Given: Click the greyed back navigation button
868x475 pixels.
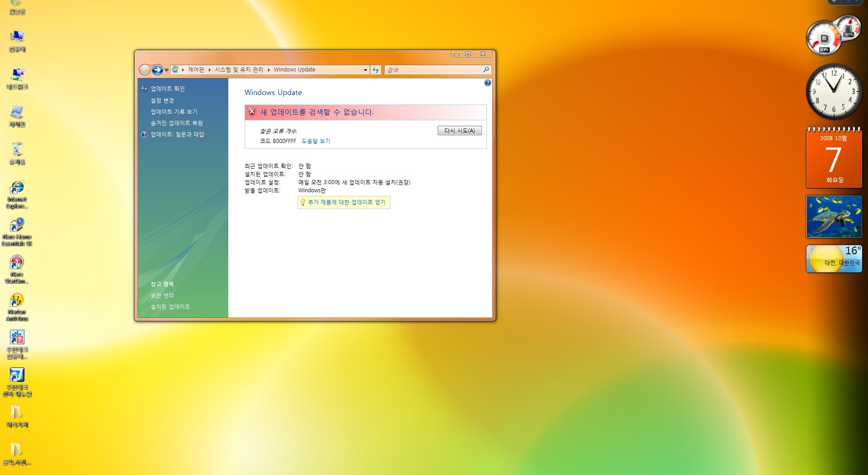Looking at the screenshot, I should (x=145, y=70).
